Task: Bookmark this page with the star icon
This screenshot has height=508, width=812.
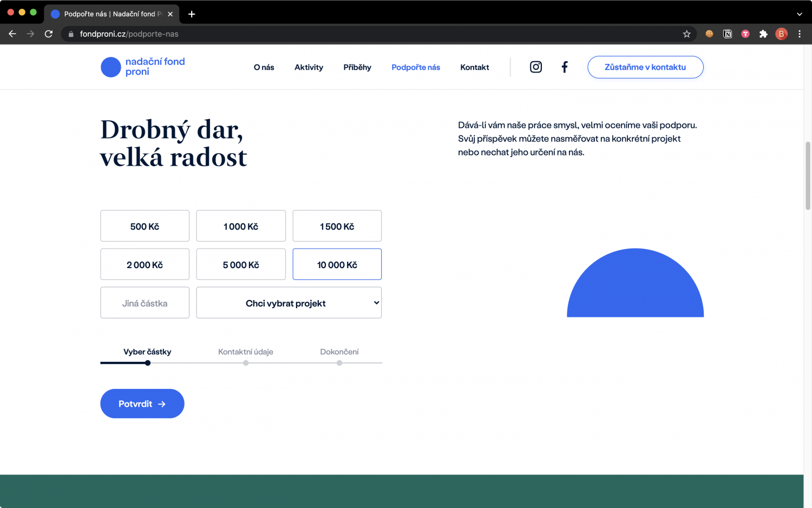Action: (686, 34)
